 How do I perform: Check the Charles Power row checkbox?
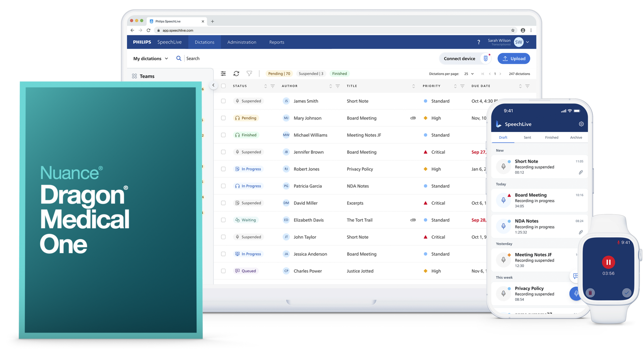[x=223, y=271]
